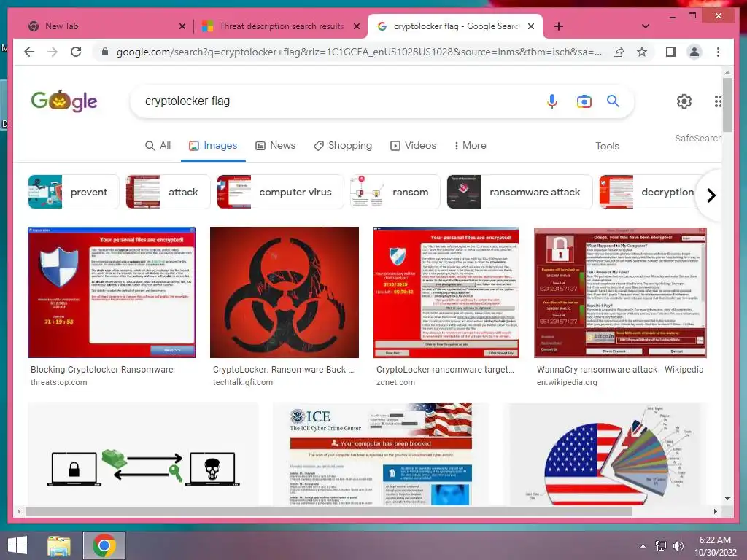Click the blue magnifier search button
This screenshot has width=747, height=560.
(x=613, y=101)
